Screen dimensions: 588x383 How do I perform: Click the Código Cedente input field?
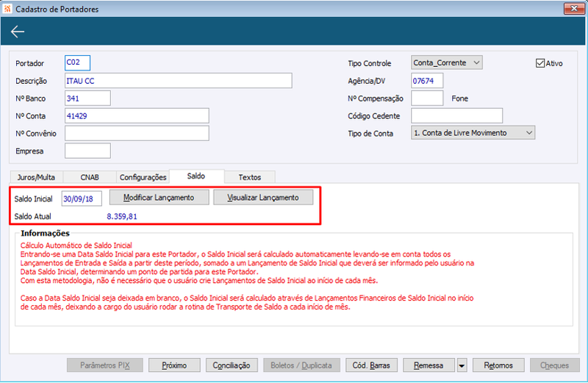click(x=456, y=116)
